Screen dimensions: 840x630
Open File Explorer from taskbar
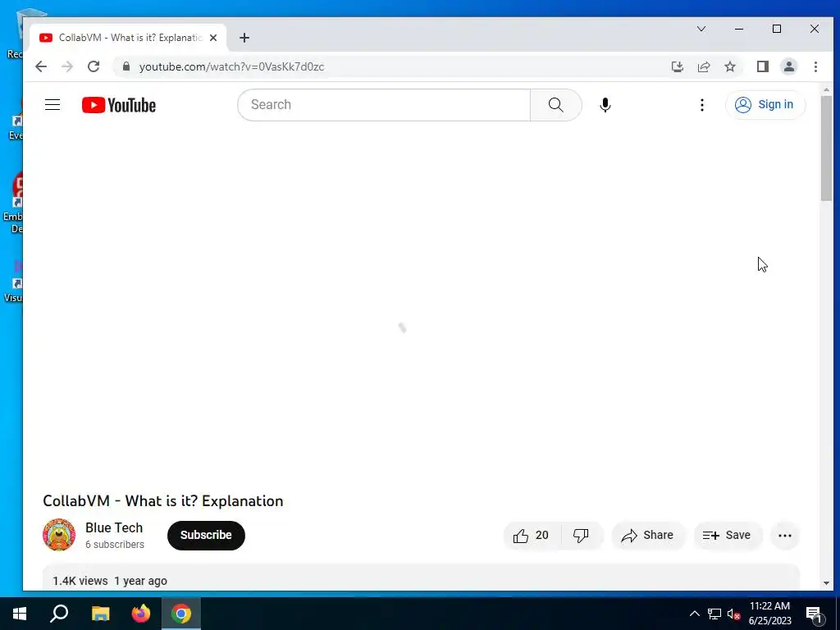(100, 614)
